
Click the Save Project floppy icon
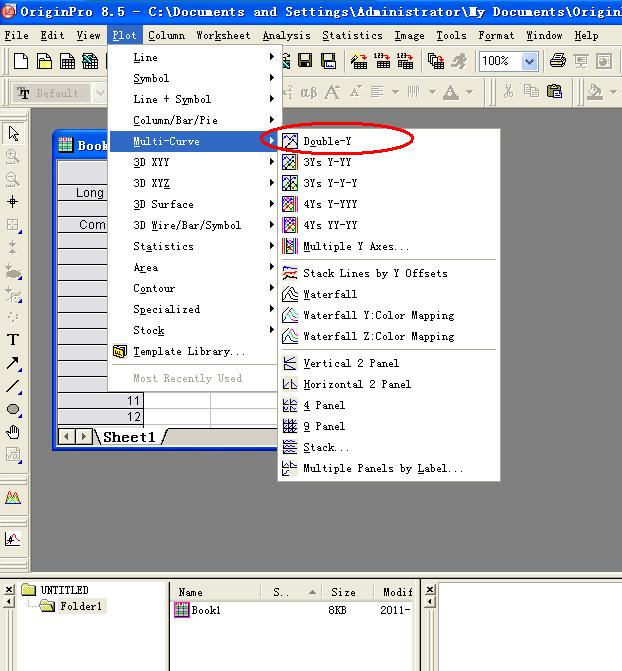[305, 61]
